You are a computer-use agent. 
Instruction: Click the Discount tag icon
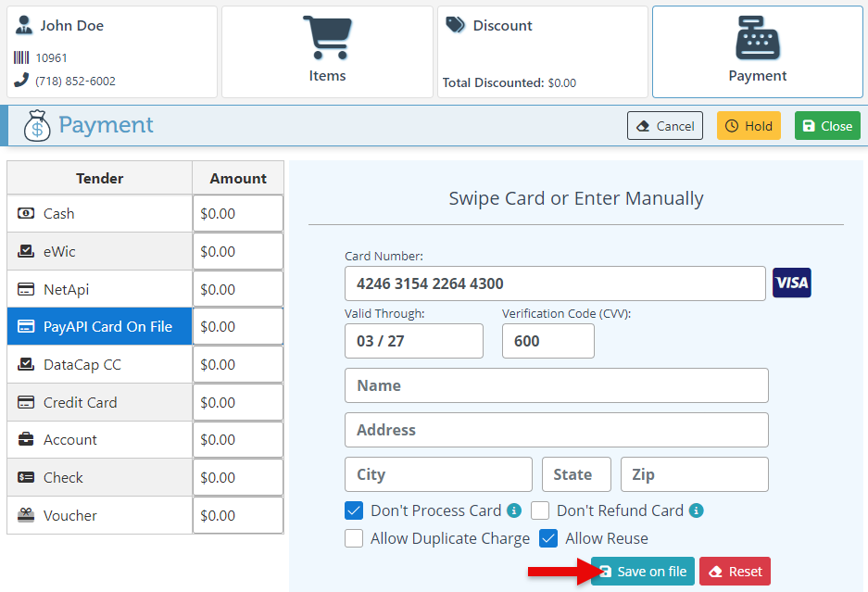click(x=455, y=25)
